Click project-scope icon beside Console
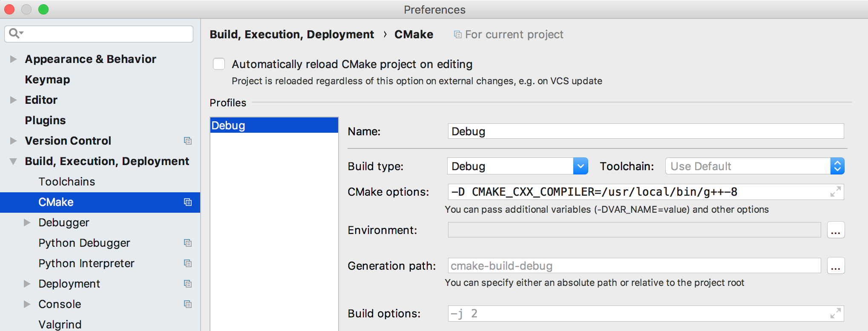The height and width of the screenshot is (331, 868). (187, 304)
